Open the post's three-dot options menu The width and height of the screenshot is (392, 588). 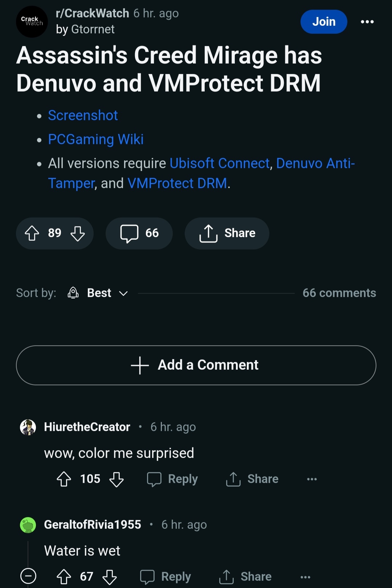[x=367, y=22]
